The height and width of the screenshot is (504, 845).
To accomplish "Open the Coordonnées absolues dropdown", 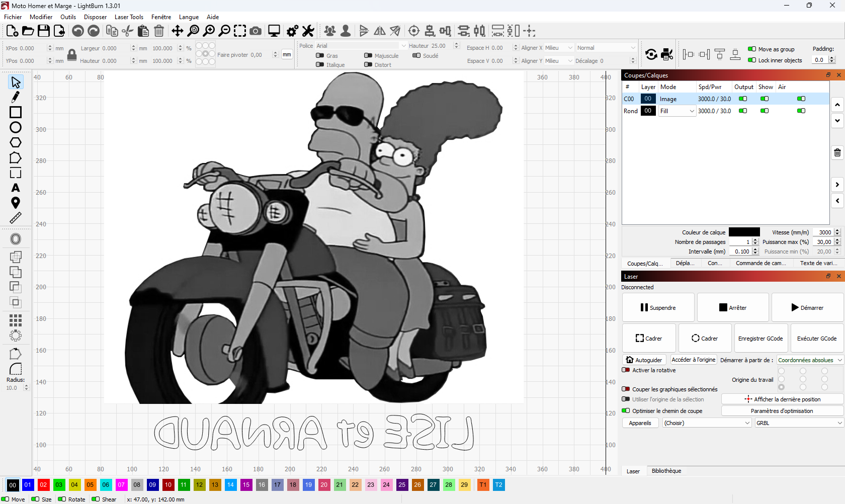I will (x=809, y=360).
